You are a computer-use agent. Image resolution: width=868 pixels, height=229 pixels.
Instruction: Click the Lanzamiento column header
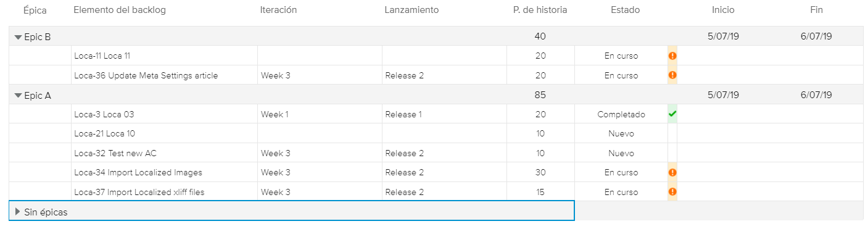point(411,10)
